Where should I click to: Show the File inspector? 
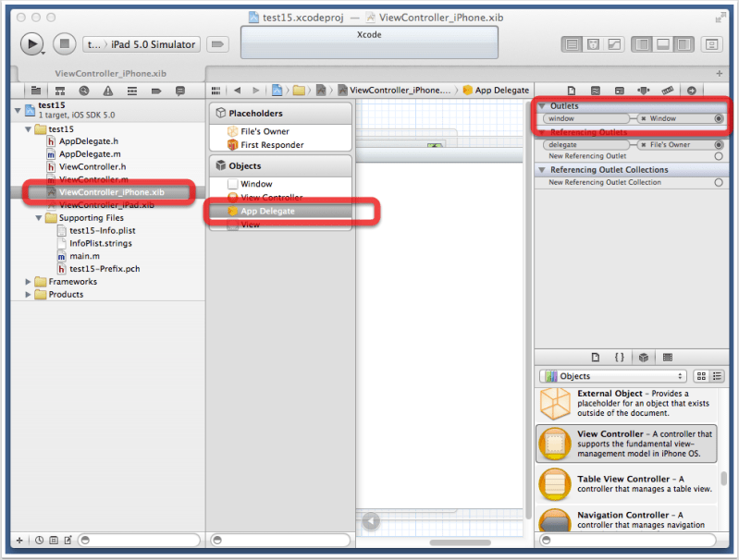click(x=572, y=91)
